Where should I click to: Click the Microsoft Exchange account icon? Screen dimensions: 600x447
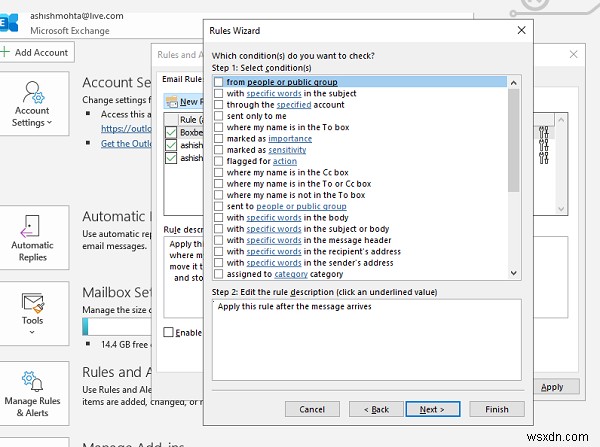(x=8, y=22)
